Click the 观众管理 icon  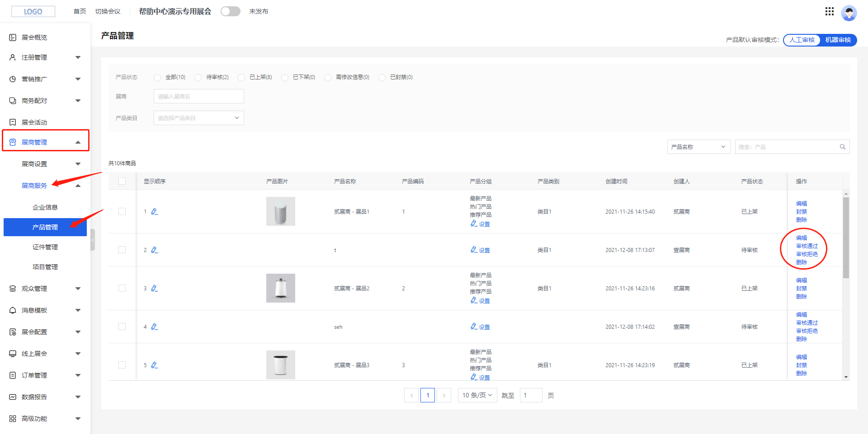click(x=13, y=289)
